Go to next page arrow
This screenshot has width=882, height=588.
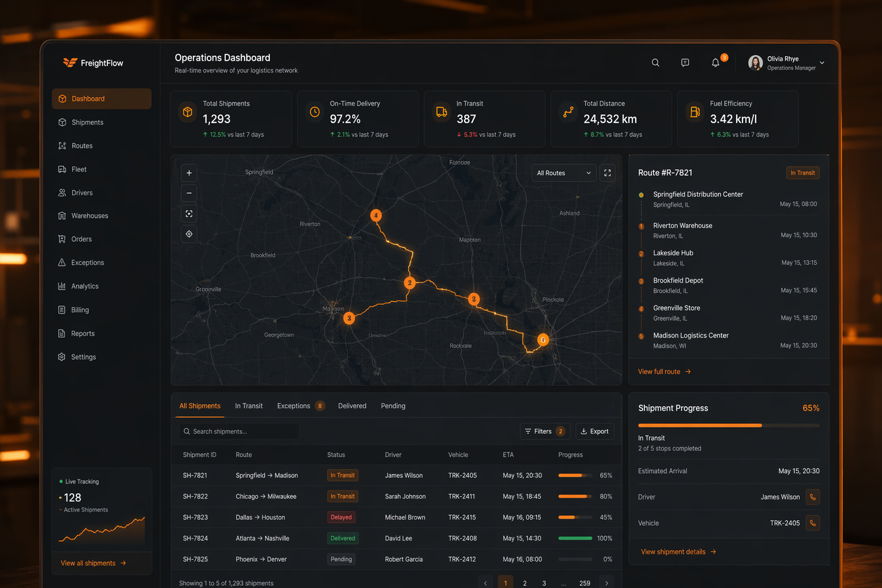click(606, 583)
